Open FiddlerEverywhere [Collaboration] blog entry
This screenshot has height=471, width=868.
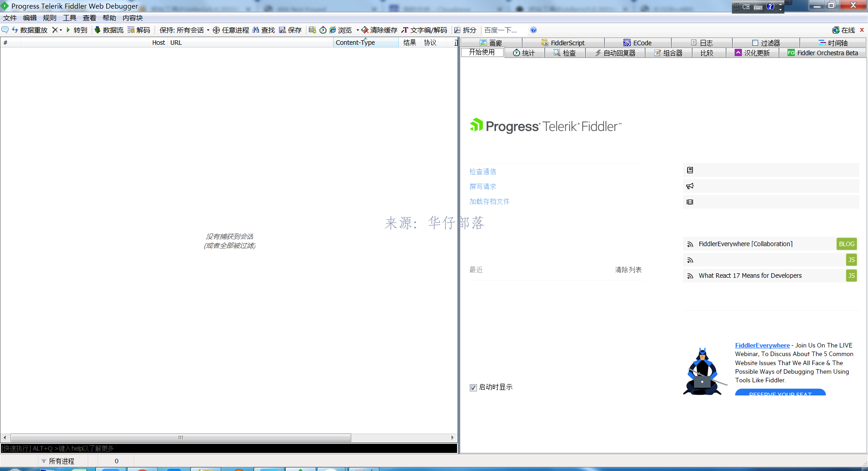coord(745,244)
